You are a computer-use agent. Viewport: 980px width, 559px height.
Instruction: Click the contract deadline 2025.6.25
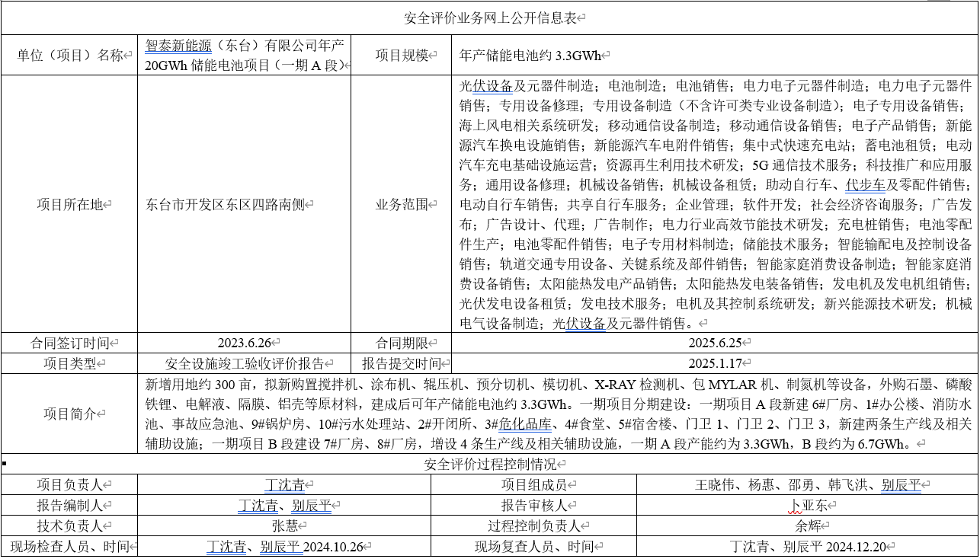715,343
